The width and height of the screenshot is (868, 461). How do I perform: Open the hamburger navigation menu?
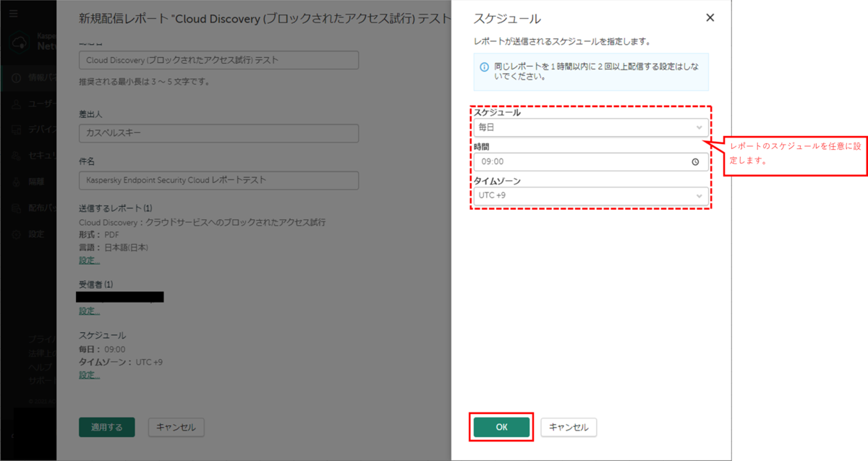coord(13,13)
